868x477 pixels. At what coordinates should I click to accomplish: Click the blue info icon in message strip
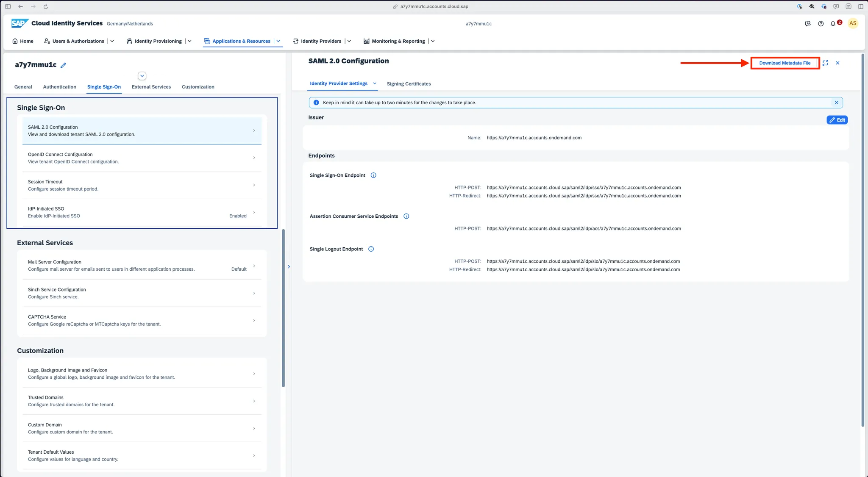pyautogui.click(x=316, y=103)
